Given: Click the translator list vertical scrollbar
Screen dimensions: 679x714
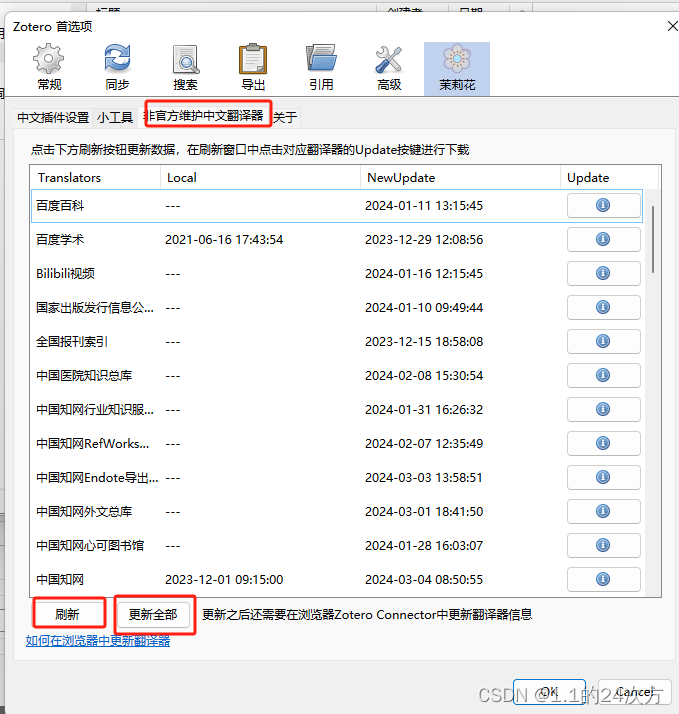Looking at the screenshot, I should tap(653, 240).
